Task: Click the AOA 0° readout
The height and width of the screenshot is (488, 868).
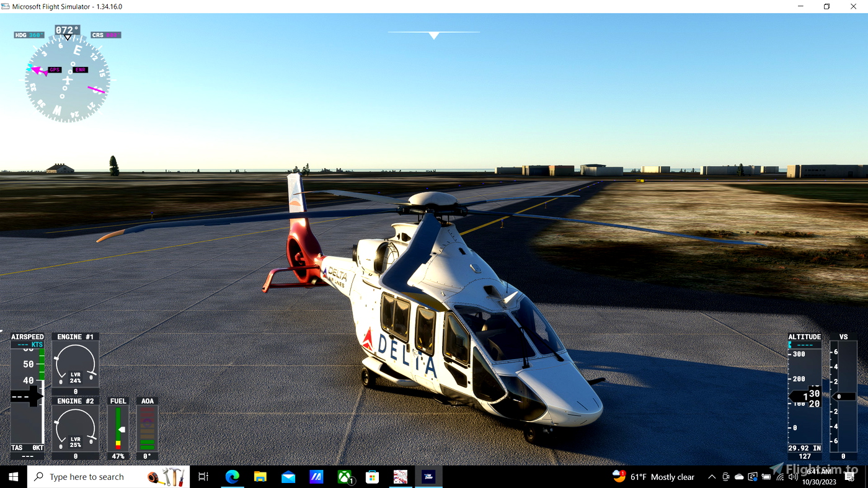Action: coord(147,456)
